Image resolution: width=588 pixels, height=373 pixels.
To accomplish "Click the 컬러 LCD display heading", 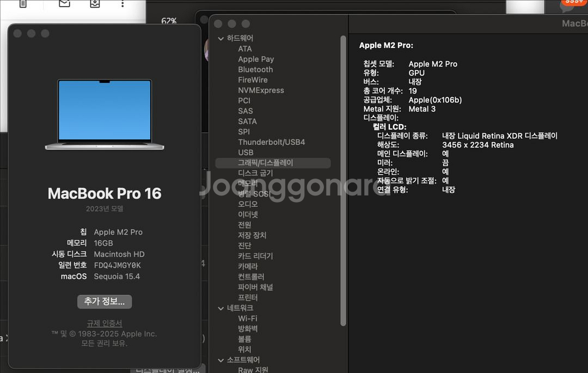I will pyautogui.click(x=390, y=127).
